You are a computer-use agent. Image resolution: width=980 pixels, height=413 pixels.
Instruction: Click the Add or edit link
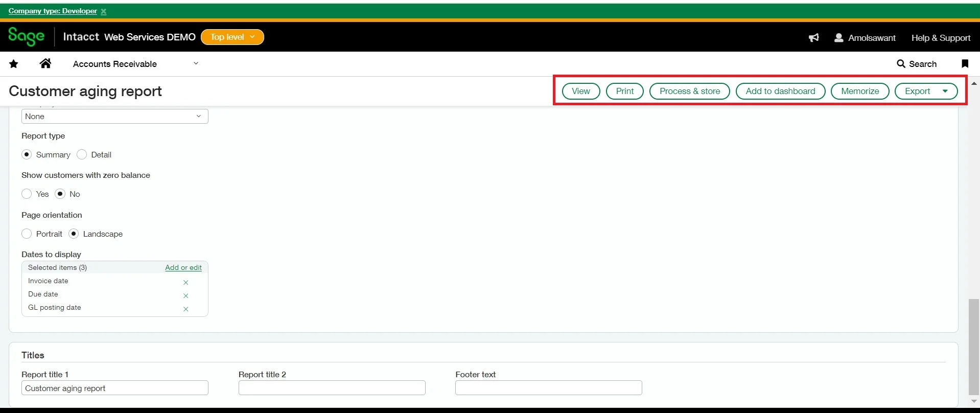click(183, 267)
